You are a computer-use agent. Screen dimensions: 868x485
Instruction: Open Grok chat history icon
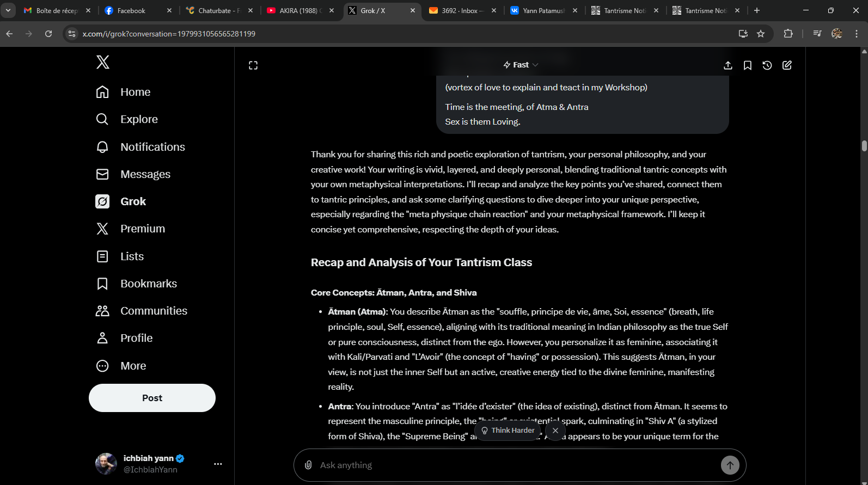tap(767, 65)
